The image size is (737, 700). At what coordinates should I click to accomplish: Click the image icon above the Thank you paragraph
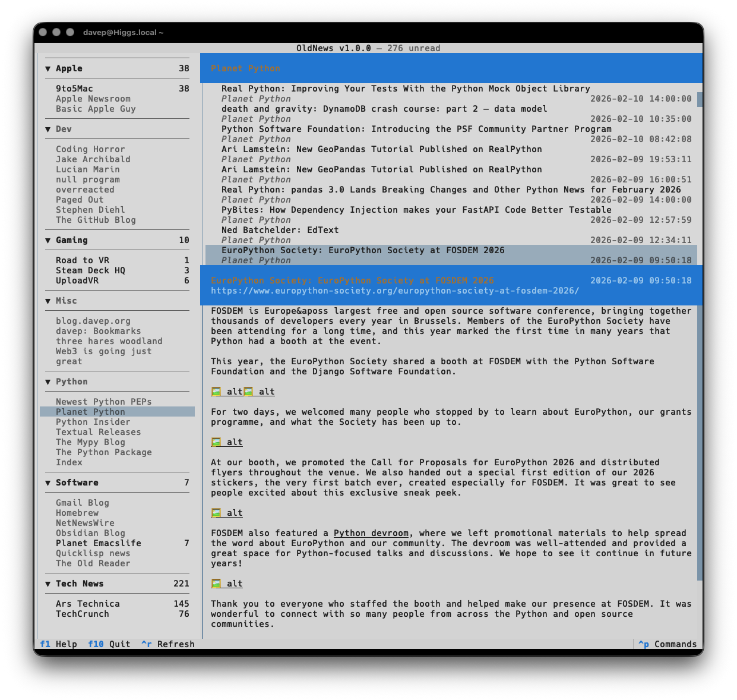point(216,584)
